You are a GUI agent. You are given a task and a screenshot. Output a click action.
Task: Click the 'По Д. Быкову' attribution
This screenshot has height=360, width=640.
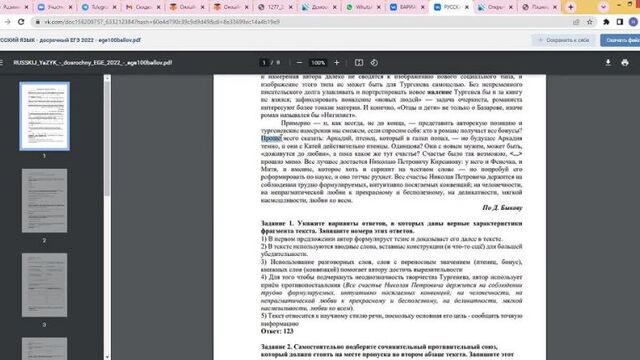(502, 208)
